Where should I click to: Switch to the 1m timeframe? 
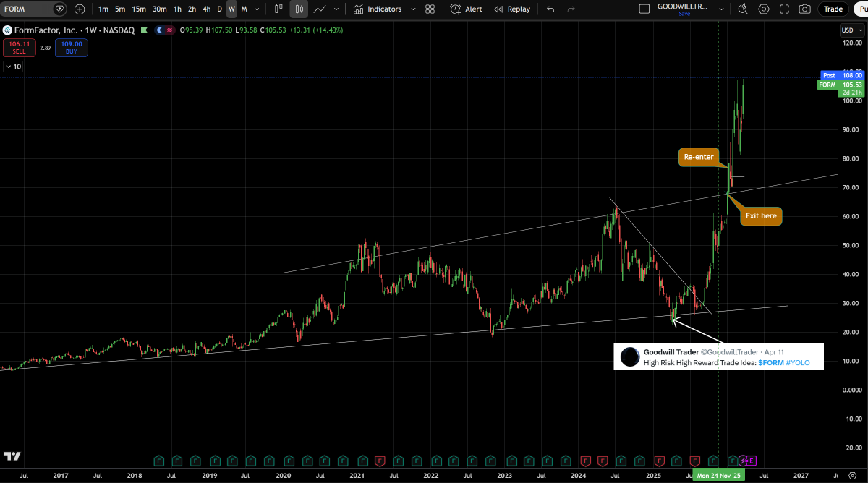click(103, 9)
